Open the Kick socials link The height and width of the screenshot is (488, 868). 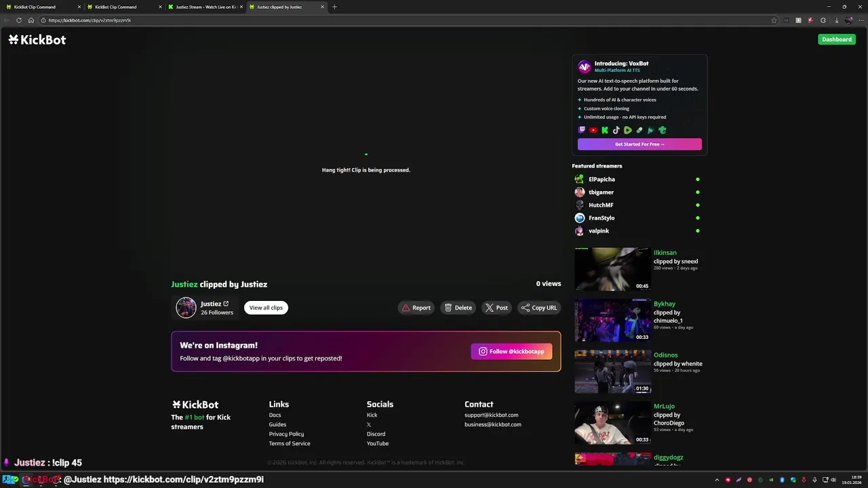click(372, 415)
